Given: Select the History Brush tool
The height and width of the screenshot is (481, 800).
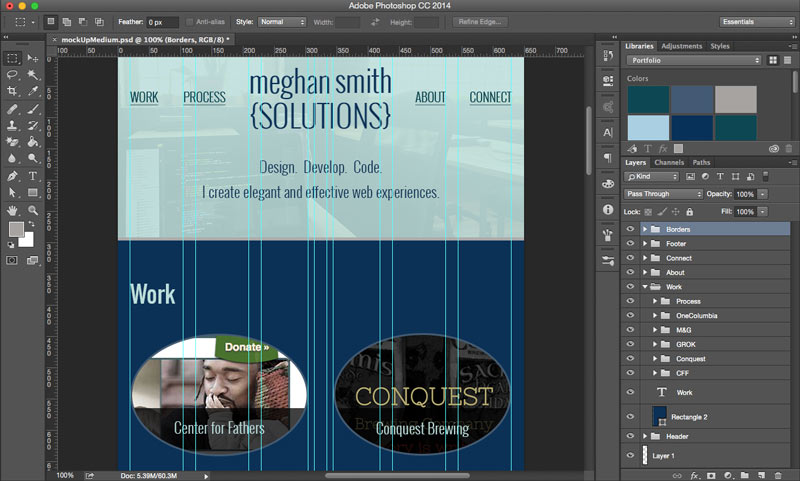Looking at the screenshot, I should point(33,125).
